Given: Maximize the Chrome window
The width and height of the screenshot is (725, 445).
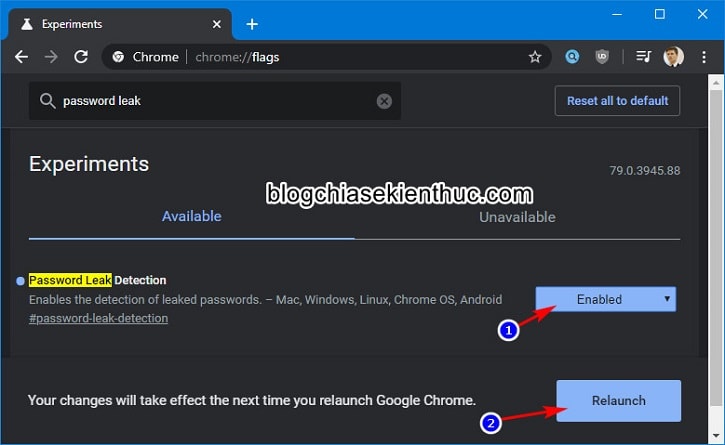Looking at the screenshot, I should point(660,14).
